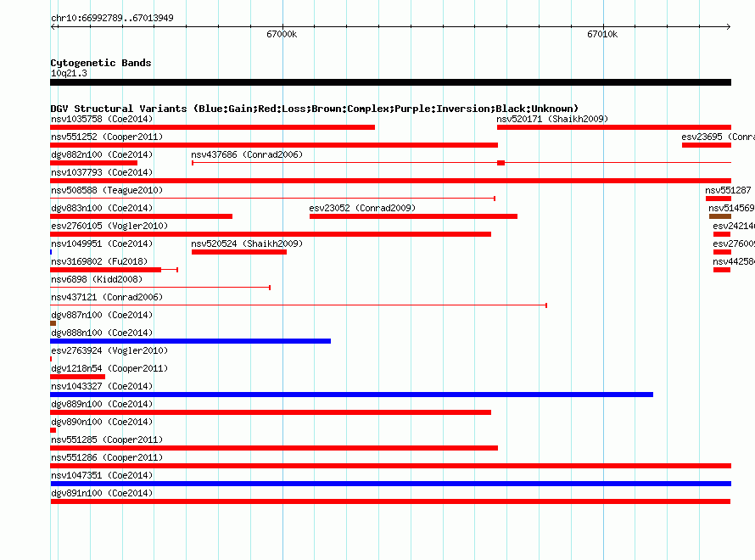Select dgv891n100 (Coe2014) label
This screenshot has width=755, height=560.
(102, 493)
